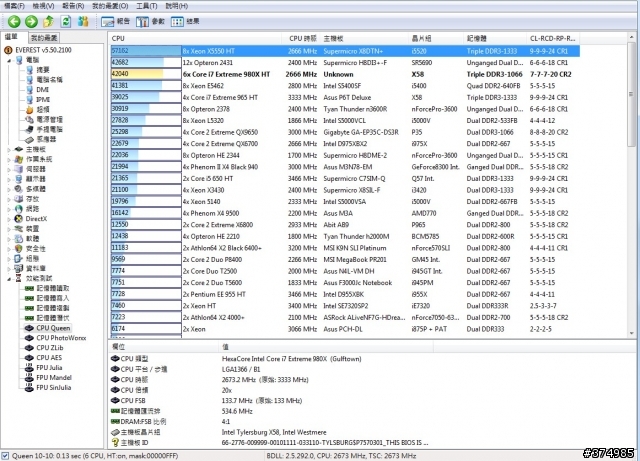The image size is (640, 461).
Task: Open the 我的最愛(O) Favorites menu
Action: click(110, 6)
